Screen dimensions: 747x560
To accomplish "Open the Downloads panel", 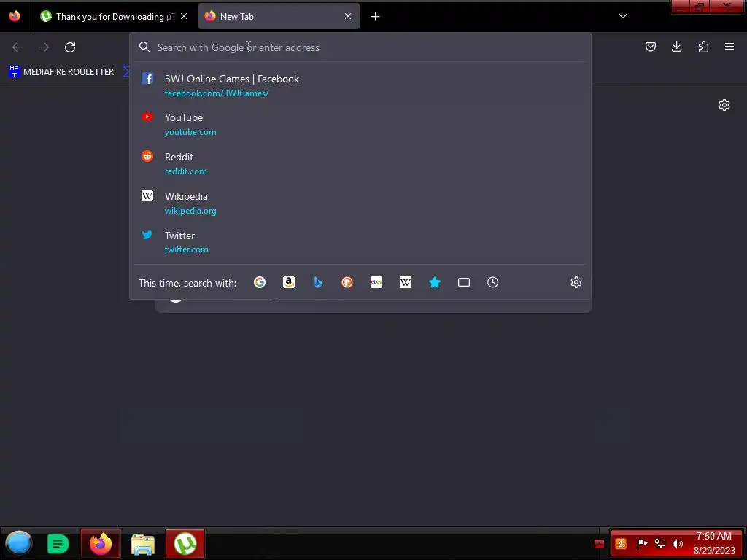I will (676, 47).
